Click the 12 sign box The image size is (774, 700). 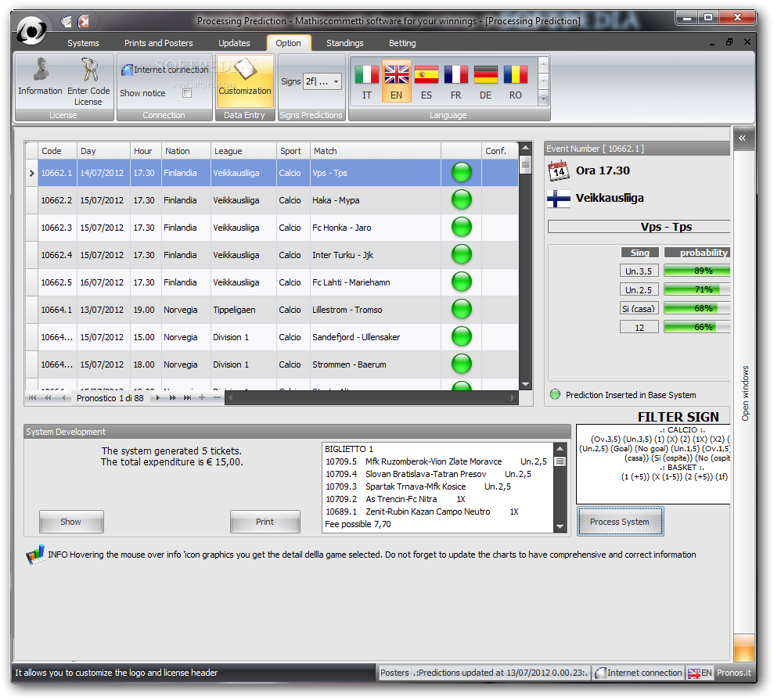tap(639, 327)
